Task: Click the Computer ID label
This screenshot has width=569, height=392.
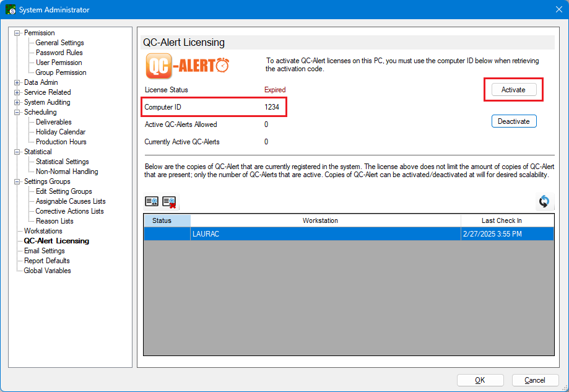Action: (163, 107)
